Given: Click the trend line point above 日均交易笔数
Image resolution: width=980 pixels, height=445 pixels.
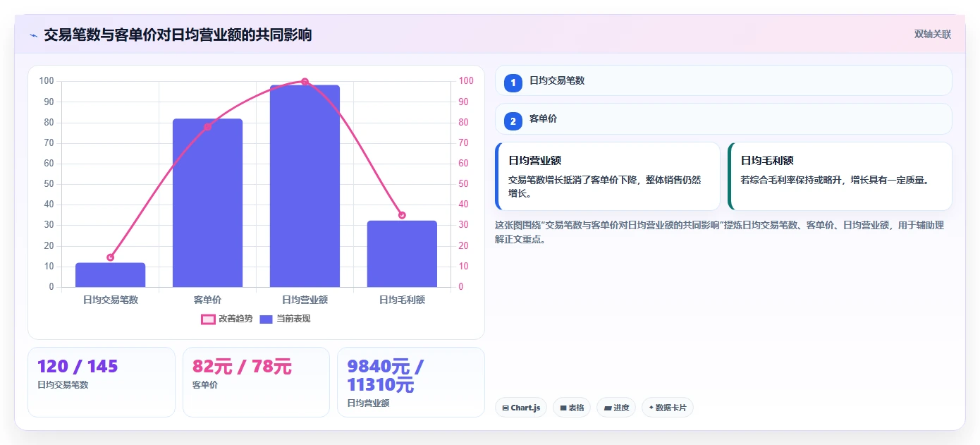Looking at the screenshot, I should coord(111,257).
